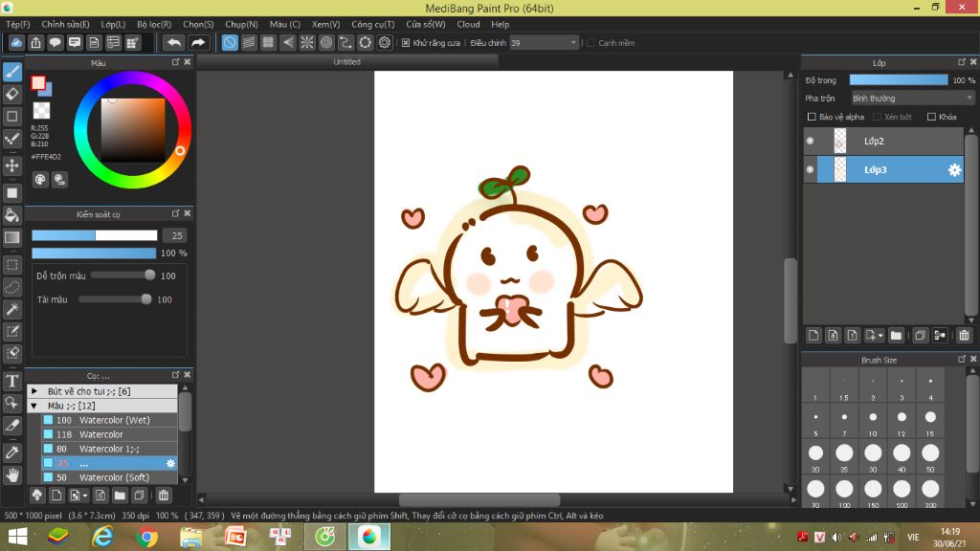
Task: Enable the Bảo vệ alpha checkbox
Action: [812, 117]
